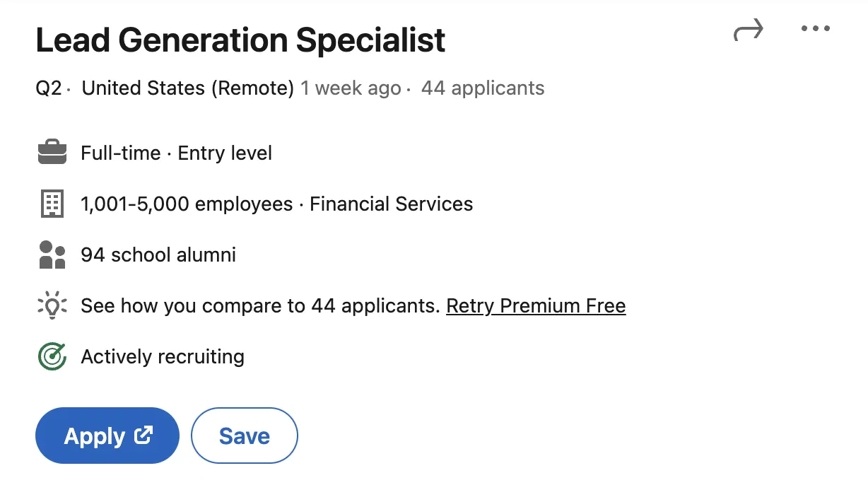Open the Q2 company name

click(x=48, y=88)
